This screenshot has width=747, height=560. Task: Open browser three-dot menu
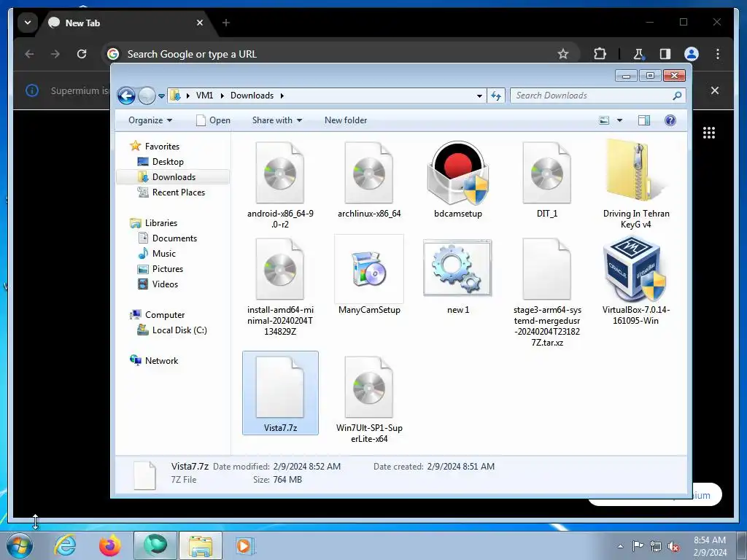(x=718, y=54)
